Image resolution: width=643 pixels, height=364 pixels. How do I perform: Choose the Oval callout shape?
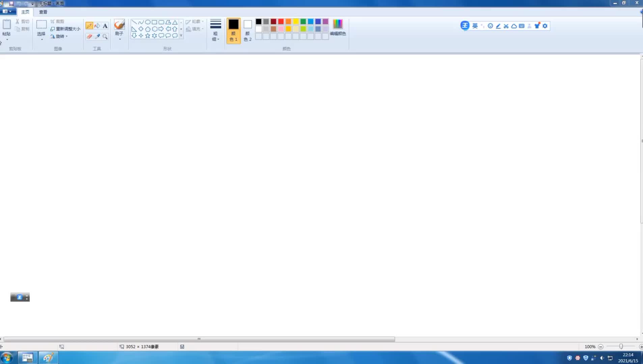pos(168,36)
